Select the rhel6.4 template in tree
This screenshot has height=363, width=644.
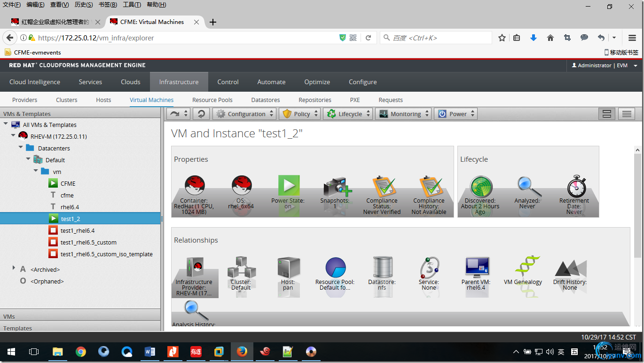[x=70, y=207]
